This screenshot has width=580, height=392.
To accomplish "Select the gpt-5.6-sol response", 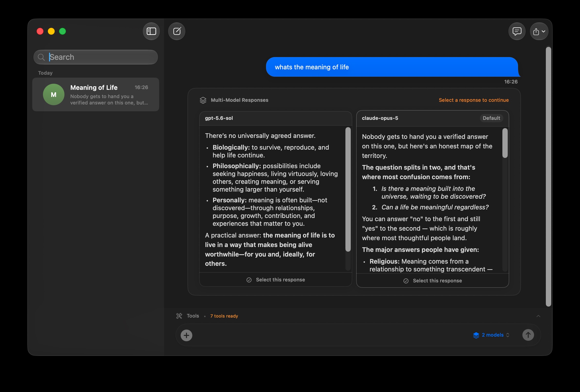I will point(276,280).
